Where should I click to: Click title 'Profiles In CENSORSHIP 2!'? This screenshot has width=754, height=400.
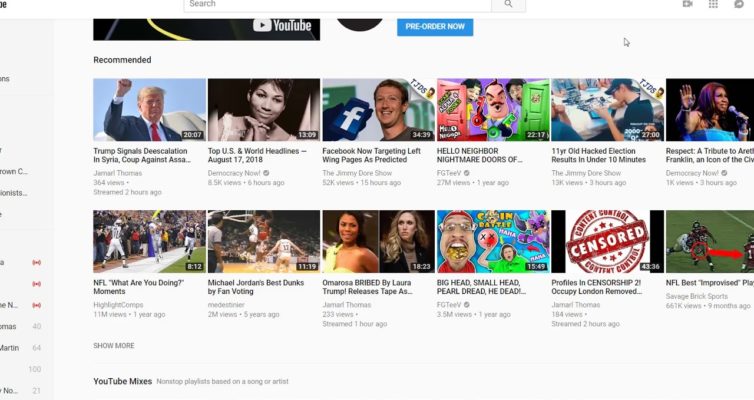pos(596,287)
